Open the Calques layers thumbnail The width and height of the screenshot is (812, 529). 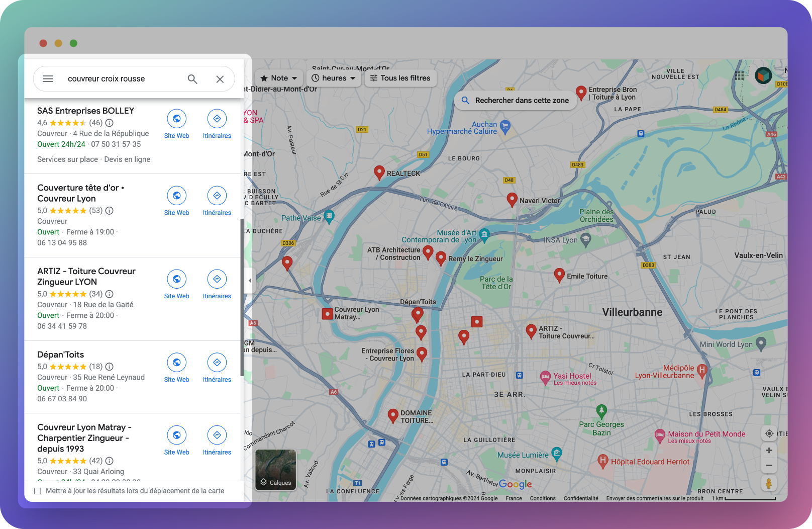coord(276,470)
